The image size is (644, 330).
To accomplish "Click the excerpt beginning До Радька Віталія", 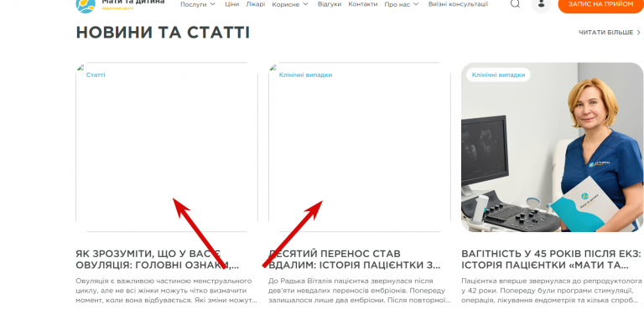I will (x=360, y=291).
